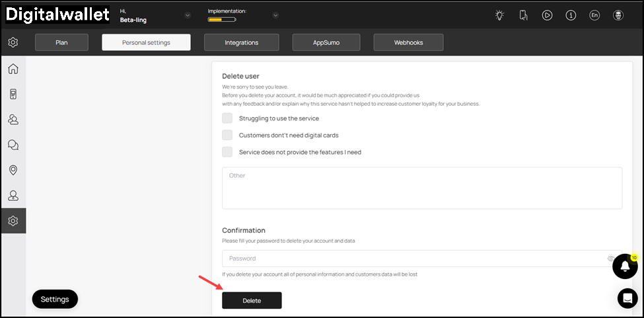Expand the Implementation progress dropdown
644x318 pixels.
[x=275, y=15]
